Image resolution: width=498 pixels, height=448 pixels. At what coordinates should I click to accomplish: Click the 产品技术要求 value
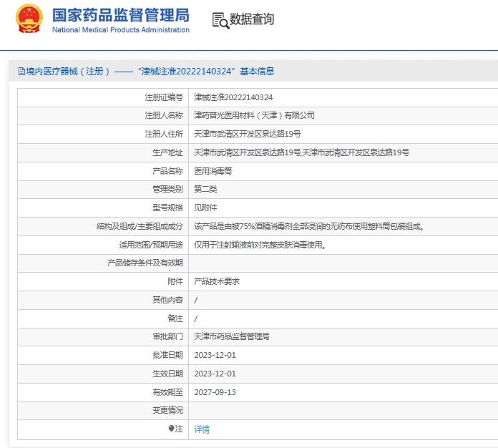point(217,281)
